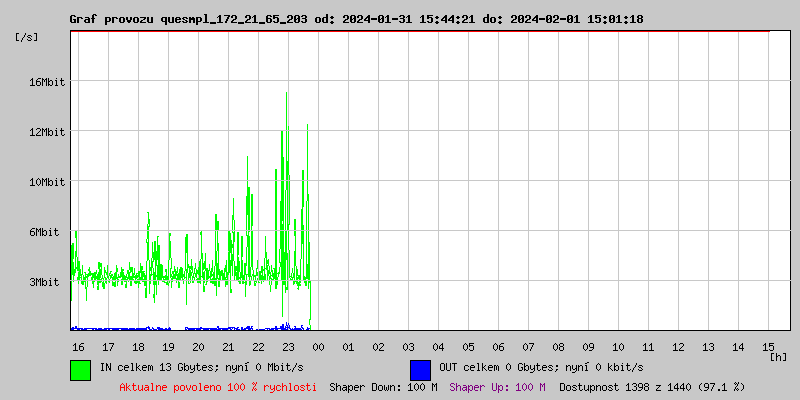Click hour 15 on the time axis
The image size is (800, 400).
[768, 347]
